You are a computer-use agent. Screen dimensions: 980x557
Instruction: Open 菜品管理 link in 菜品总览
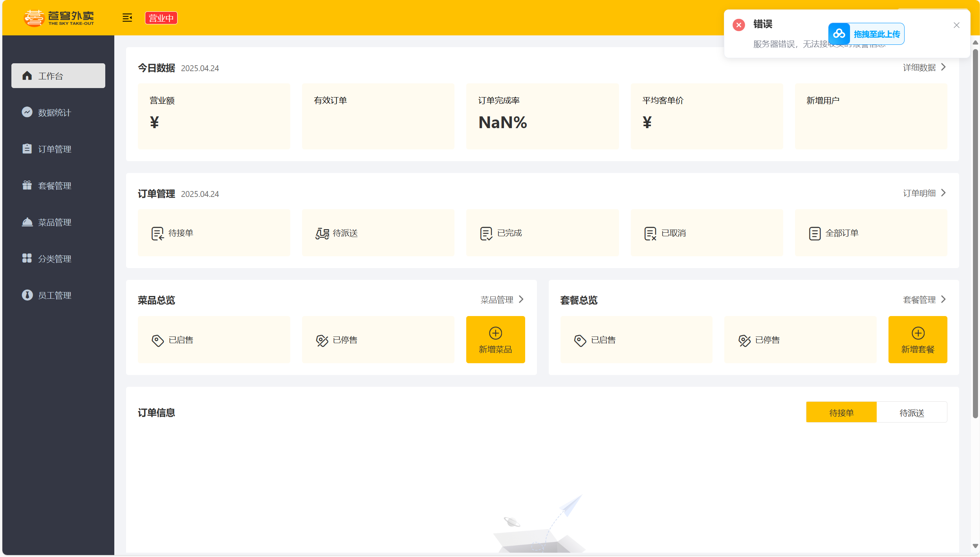pyautogui.click(x=502, y=300)
